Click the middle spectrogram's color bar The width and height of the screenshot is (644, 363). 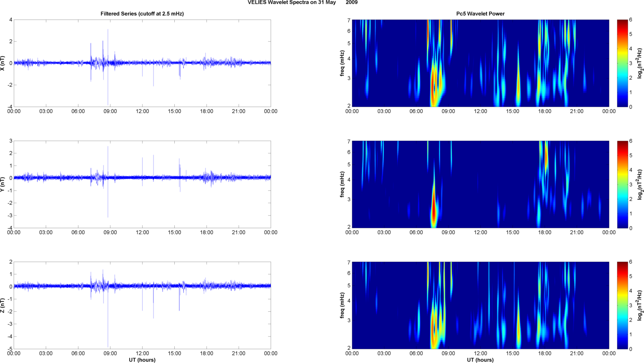pyautogui.click(x=622, y=184)
